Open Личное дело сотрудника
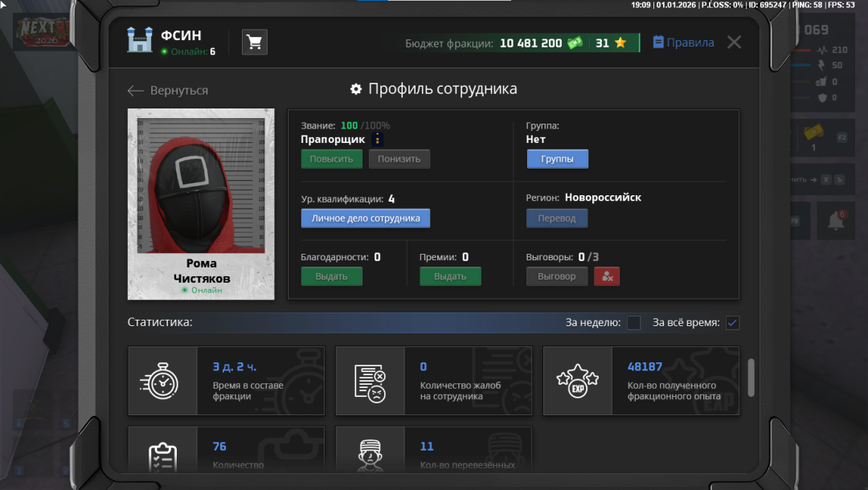Image resolution: width=868 pixels, height=490 pixels. coord(366,218)
